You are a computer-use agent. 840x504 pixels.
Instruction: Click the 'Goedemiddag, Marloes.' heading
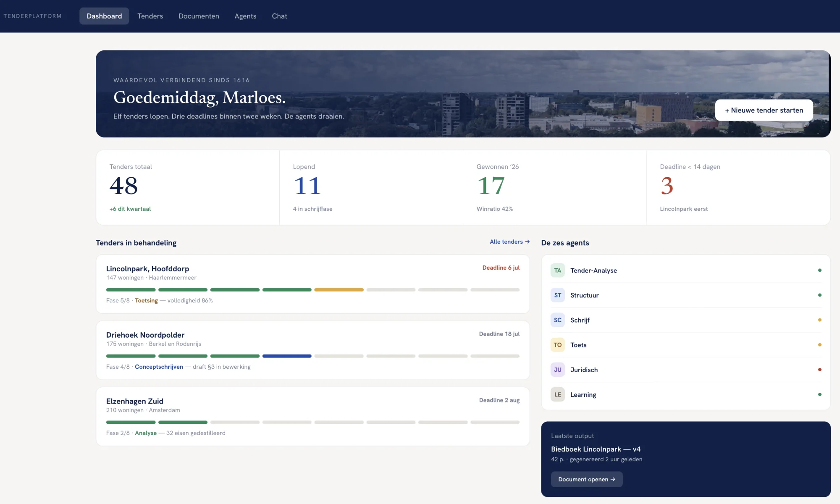pos(199,97)
